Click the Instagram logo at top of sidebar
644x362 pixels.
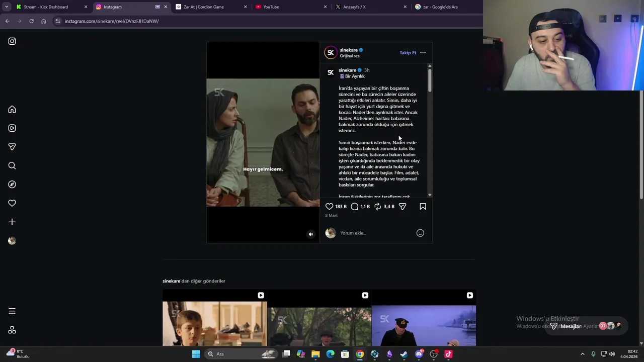pyautogui.click(x=12, y=41)
